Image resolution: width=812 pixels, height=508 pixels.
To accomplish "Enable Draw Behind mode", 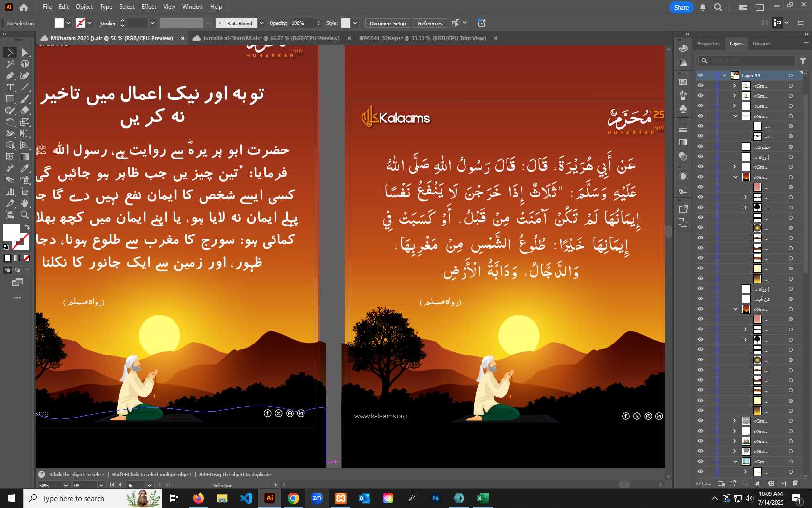I will (x=17, y=270).
